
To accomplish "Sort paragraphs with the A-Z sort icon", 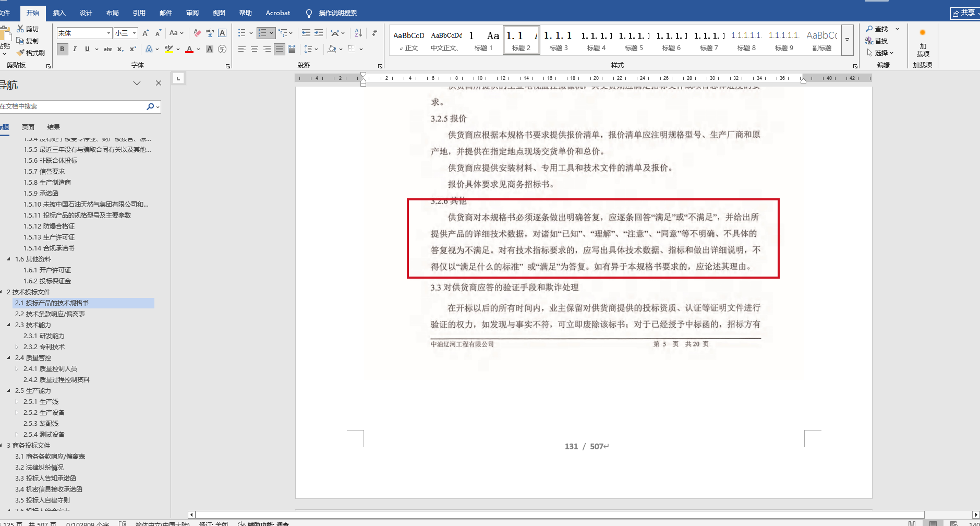I will (x=358, y=33).
